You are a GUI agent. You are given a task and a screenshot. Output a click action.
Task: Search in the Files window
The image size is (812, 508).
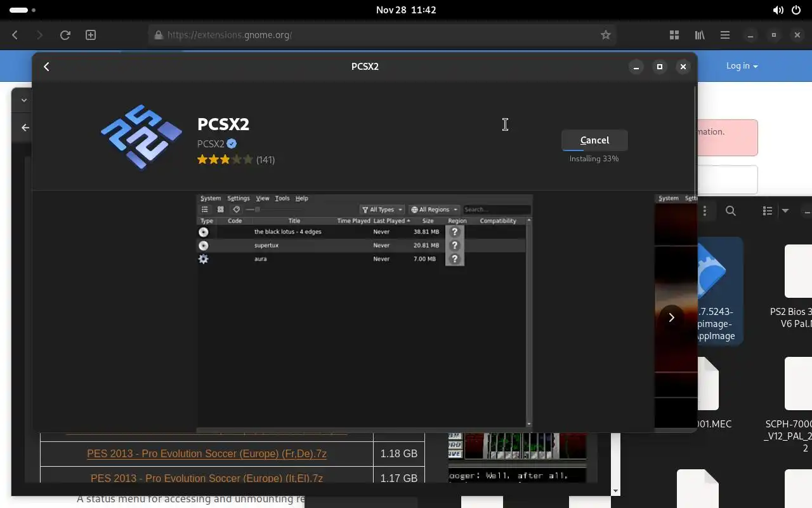(731, 211)
